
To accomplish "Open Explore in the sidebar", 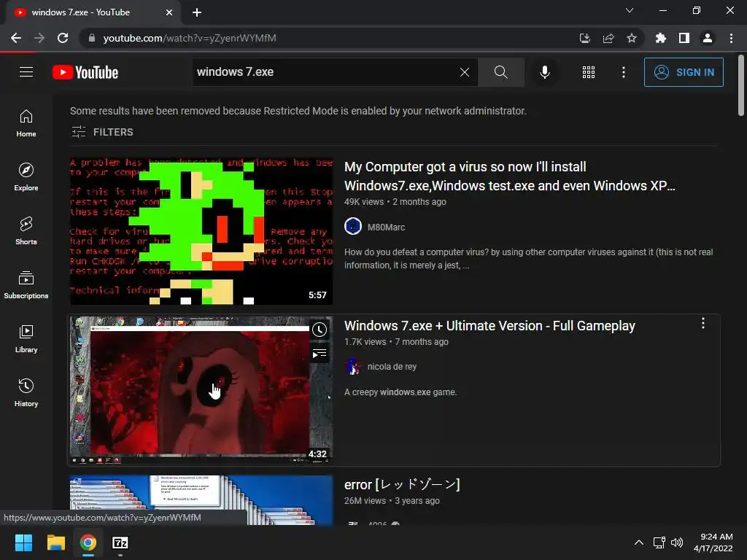I will [26, 177].
